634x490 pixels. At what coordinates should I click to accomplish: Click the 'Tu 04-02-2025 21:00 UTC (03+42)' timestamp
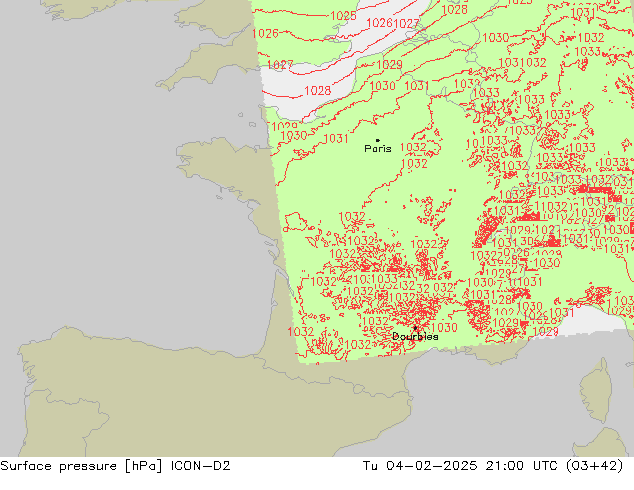493,466
